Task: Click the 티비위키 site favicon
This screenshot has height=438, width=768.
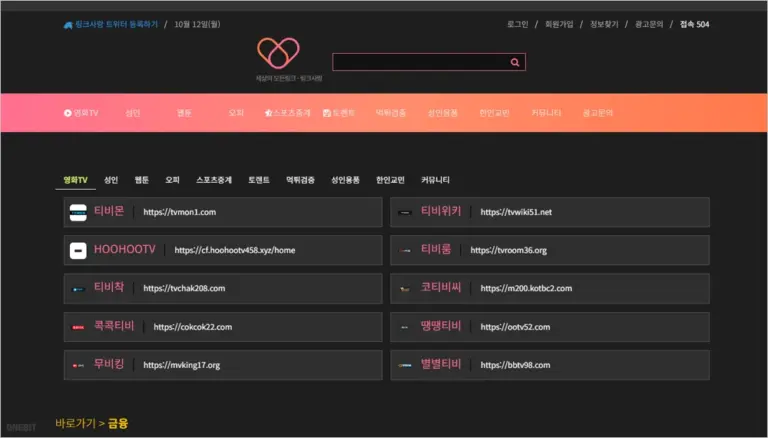Action: click(x=405, y=213)
